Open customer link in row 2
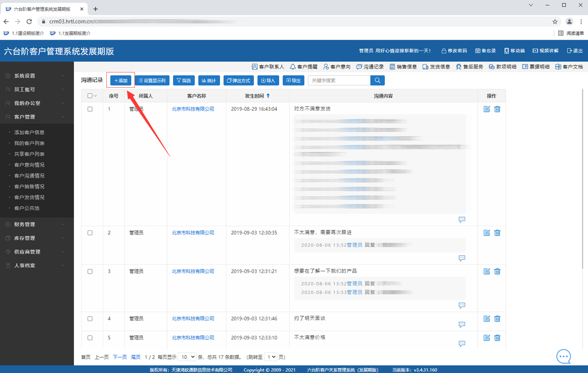588x373 pixels. click(x=193, y=233)
